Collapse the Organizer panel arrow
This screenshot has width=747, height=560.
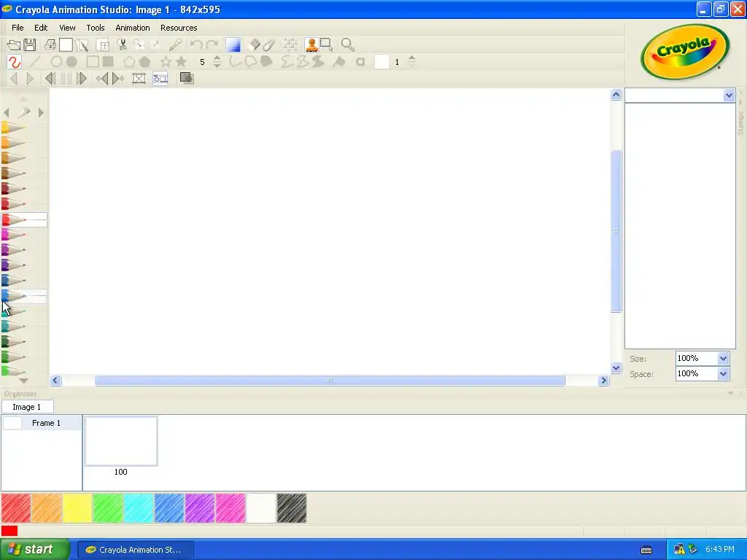tap(730, 393)
